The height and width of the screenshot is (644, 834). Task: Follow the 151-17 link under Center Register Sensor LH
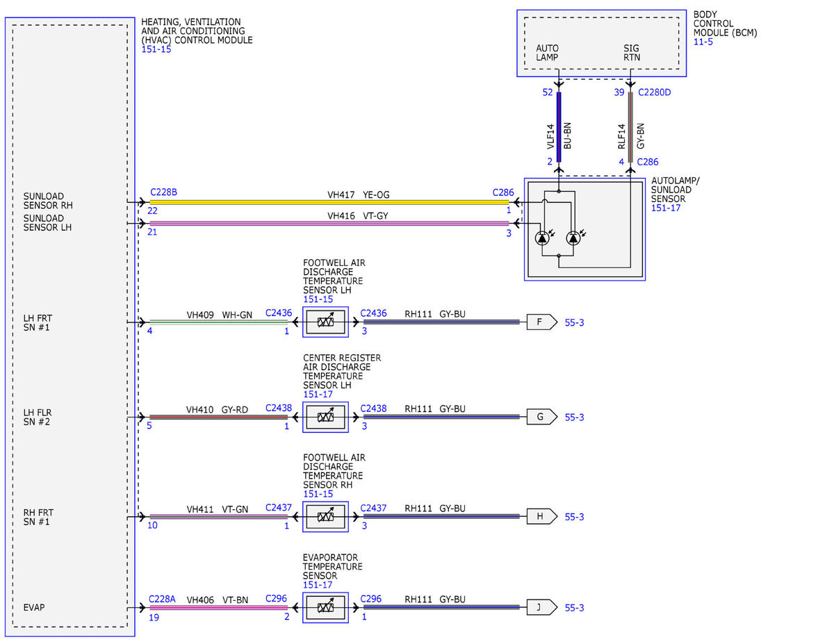tap(318, 394)
